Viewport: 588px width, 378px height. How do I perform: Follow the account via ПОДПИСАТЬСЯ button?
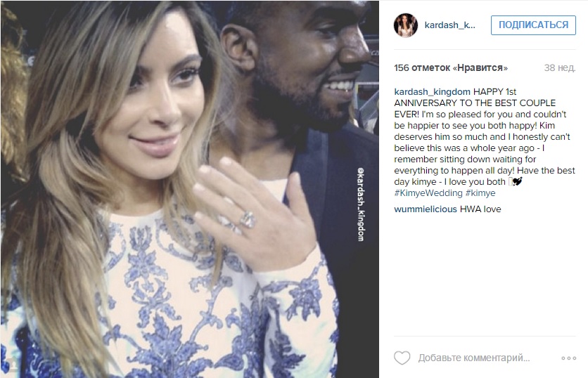coord(533,25)
